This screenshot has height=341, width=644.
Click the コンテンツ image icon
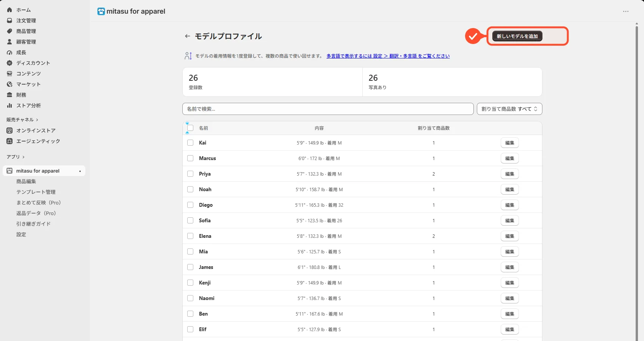(x=9, y=74)
